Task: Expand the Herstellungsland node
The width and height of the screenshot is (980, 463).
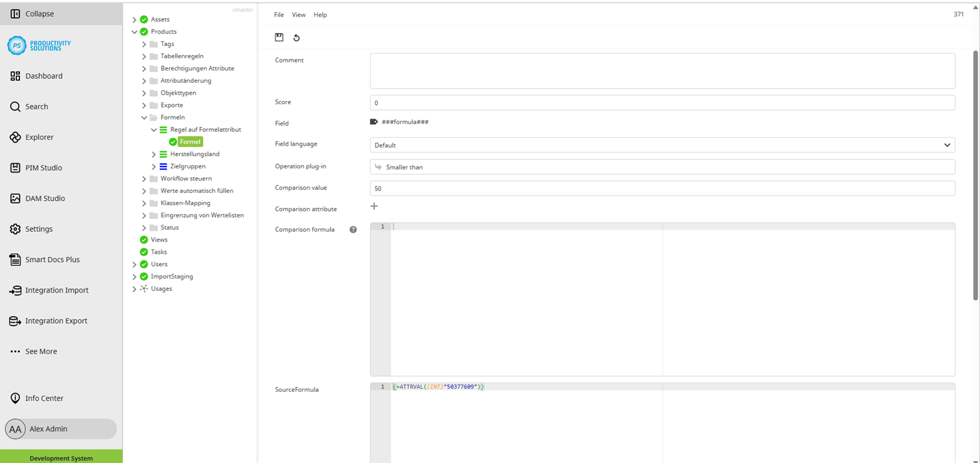Action: pyautogui.click(x=154, y=154)
